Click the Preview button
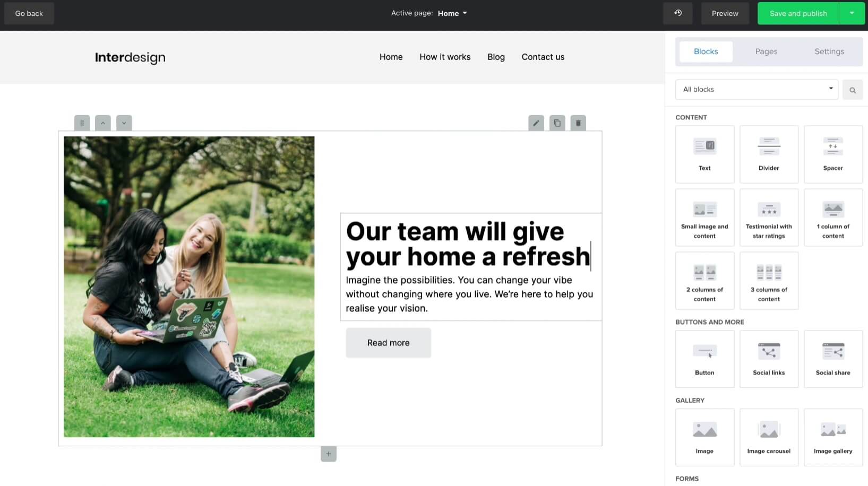 tap(725, 13)
